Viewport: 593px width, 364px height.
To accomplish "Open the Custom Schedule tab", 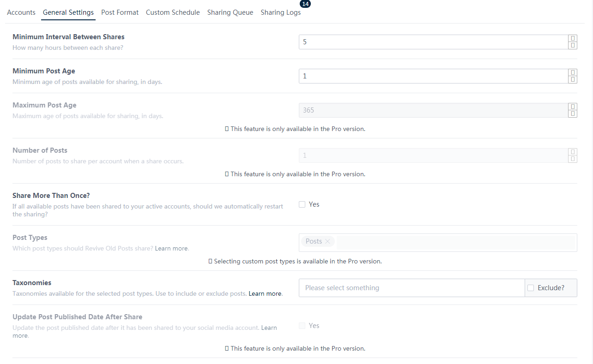I will [173, 12].
